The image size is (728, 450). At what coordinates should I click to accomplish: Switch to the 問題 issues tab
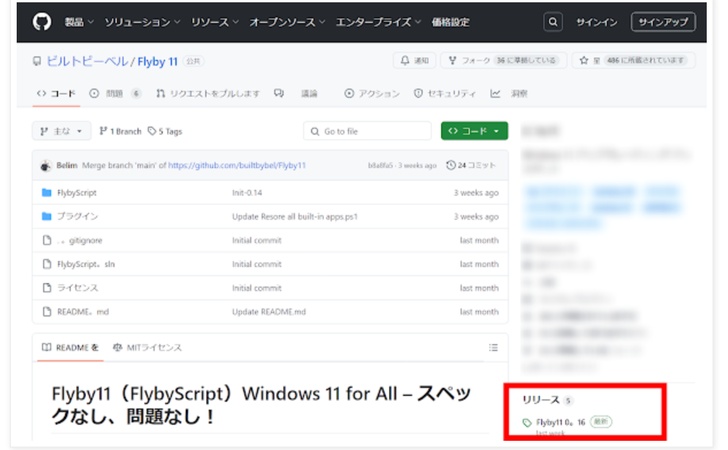pos(114,93)
